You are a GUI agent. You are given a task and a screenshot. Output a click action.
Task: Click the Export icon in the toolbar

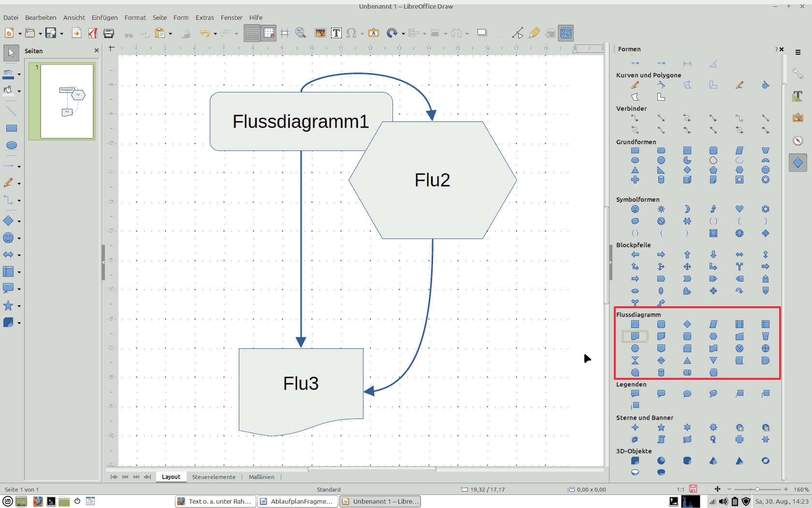tap(76, 33)
